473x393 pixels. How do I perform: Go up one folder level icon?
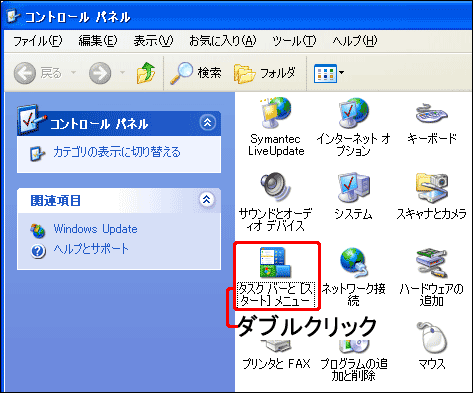tap(146, 73)
